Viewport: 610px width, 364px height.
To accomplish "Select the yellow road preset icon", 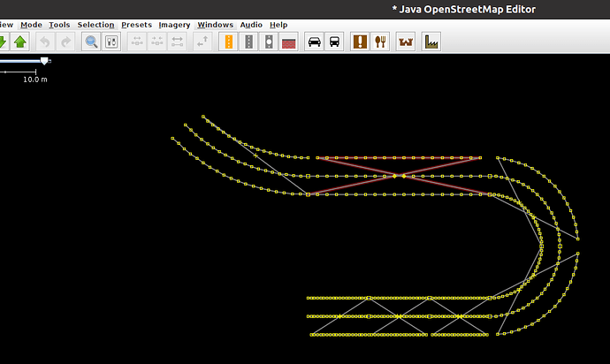I will [228, 42].
